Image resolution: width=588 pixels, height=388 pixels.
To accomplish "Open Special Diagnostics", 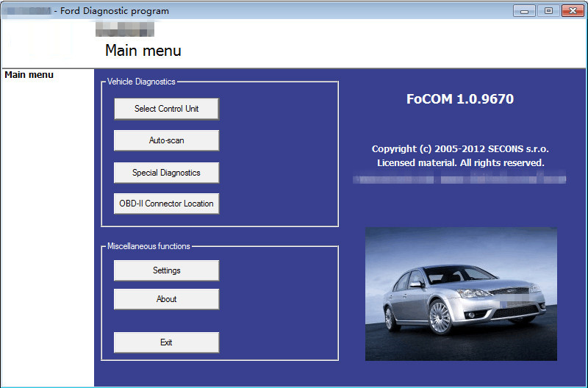I will point(167,173).
